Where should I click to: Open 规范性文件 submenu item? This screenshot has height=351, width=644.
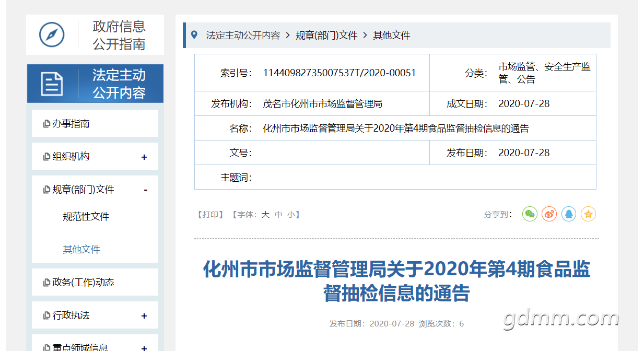(86, 217)
